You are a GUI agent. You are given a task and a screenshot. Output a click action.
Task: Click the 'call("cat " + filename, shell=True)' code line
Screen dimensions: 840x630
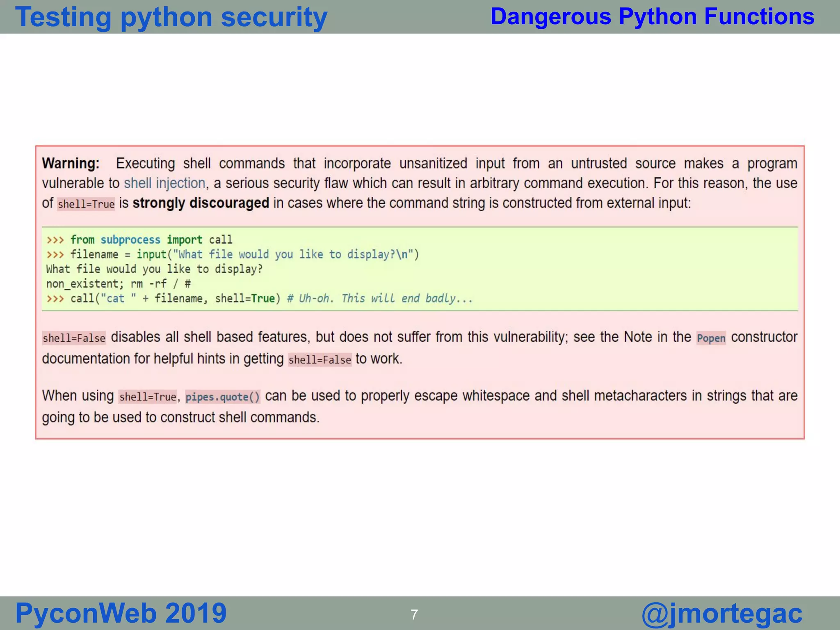163,298
